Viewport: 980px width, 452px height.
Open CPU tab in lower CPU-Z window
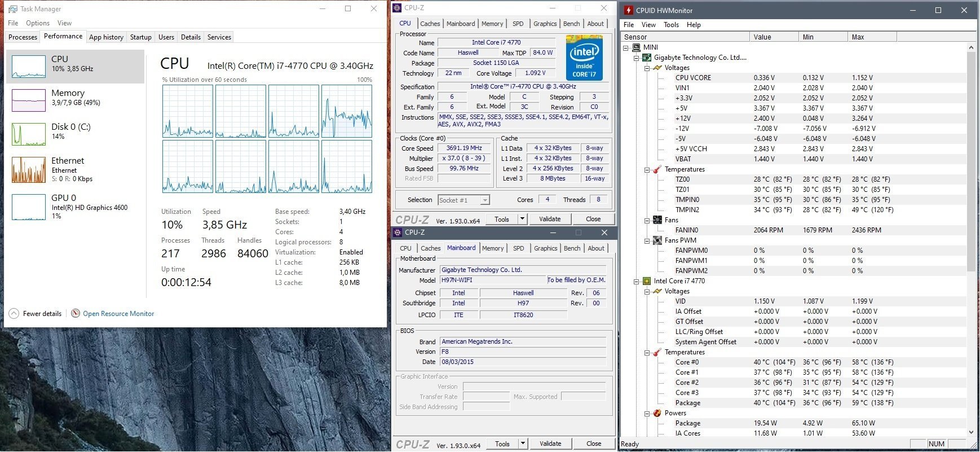(x=405, y=248)
